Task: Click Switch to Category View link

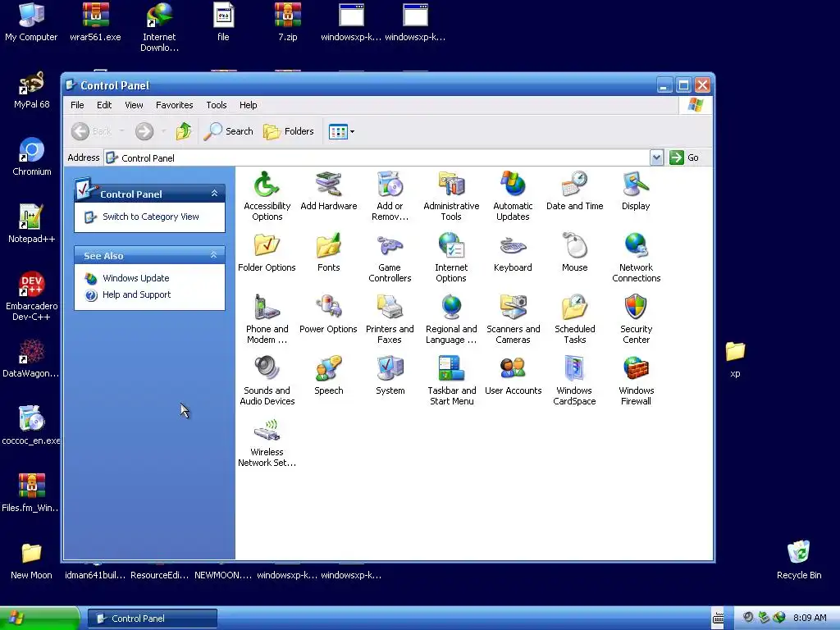Action: pos(151,217)
